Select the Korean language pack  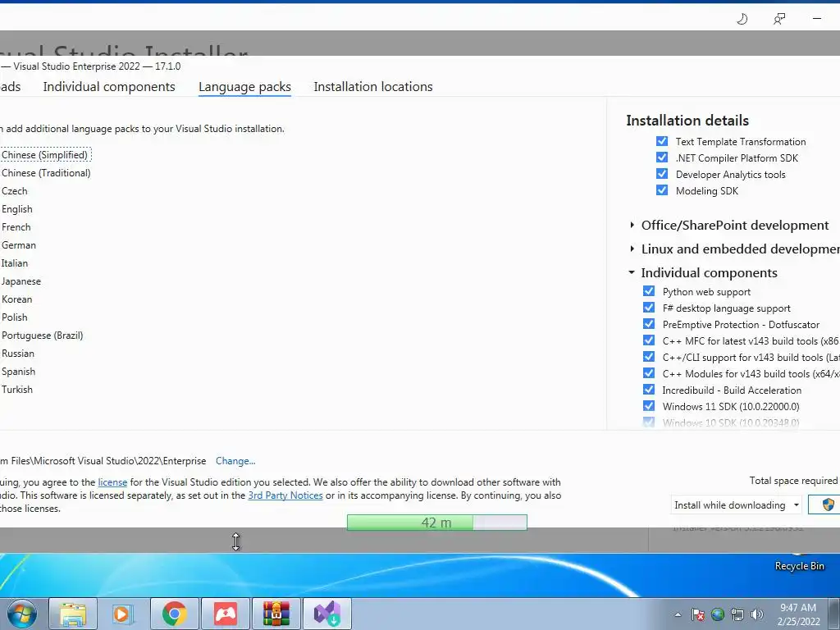16,299
